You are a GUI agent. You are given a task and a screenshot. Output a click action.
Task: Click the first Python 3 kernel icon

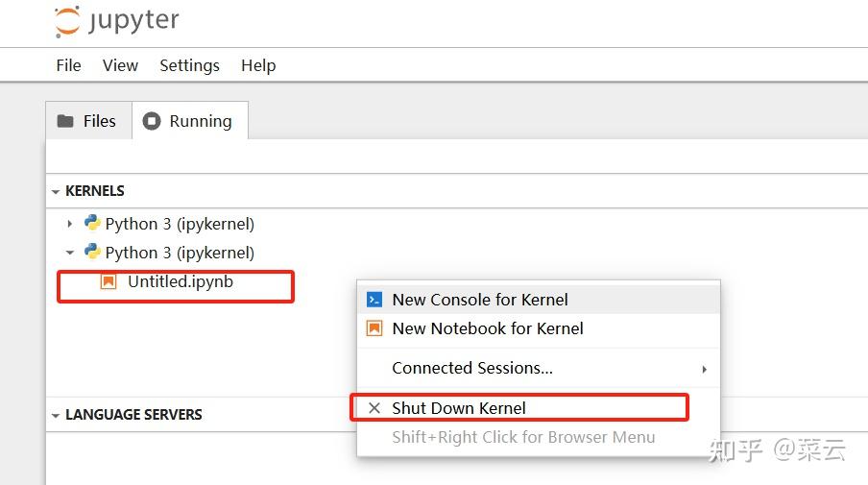(92, 224)
